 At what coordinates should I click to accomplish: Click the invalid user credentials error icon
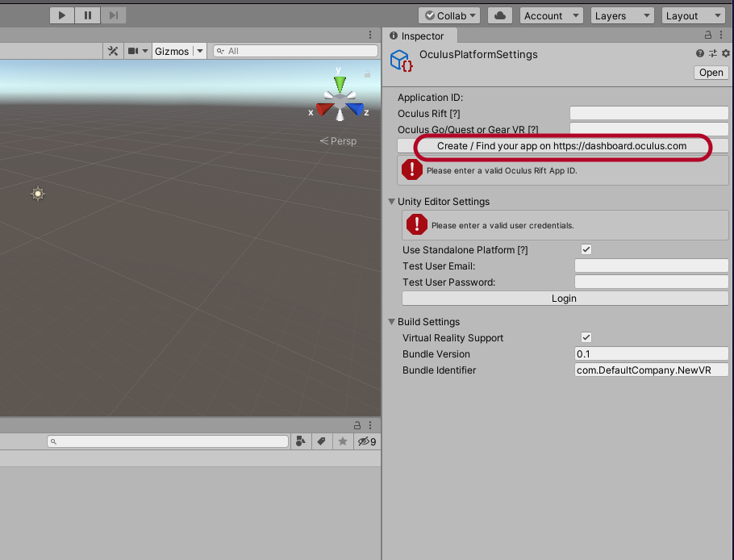[x=417, y=224]
